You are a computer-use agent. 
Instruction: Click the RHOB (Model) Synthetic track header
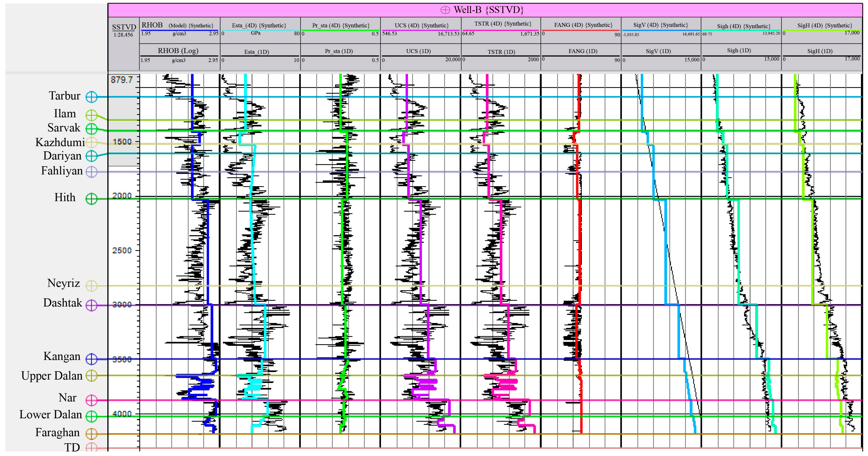178,25
